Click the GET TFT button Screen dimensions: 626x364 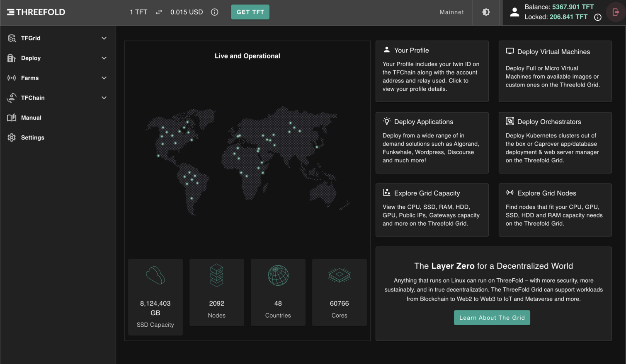[250, 12]
